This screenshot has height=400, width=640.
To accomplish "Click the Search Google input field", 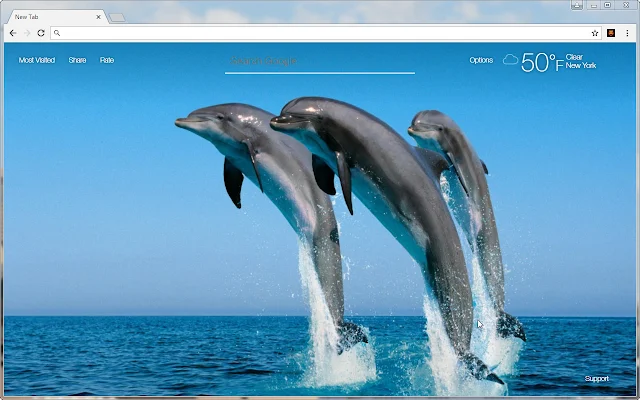I will [320, 61].
